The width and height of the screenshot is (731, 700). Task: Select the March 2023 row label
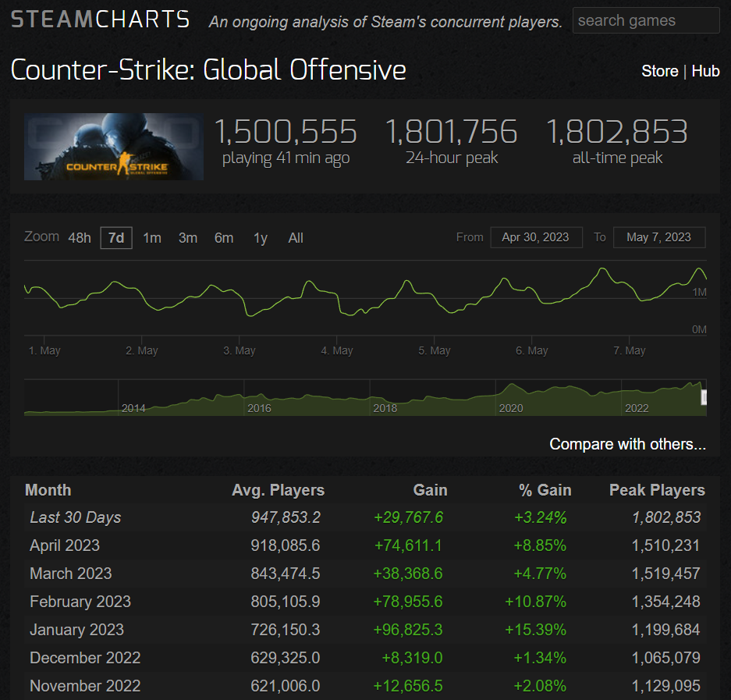pos(70,574)
